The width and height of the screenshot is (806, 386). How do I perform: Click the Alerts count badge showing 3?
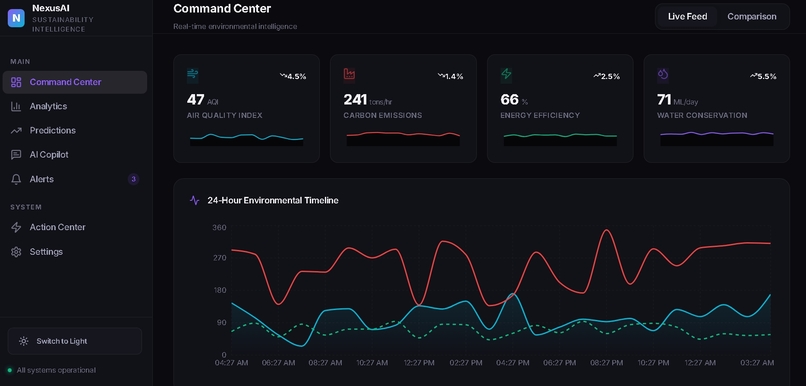133,179
